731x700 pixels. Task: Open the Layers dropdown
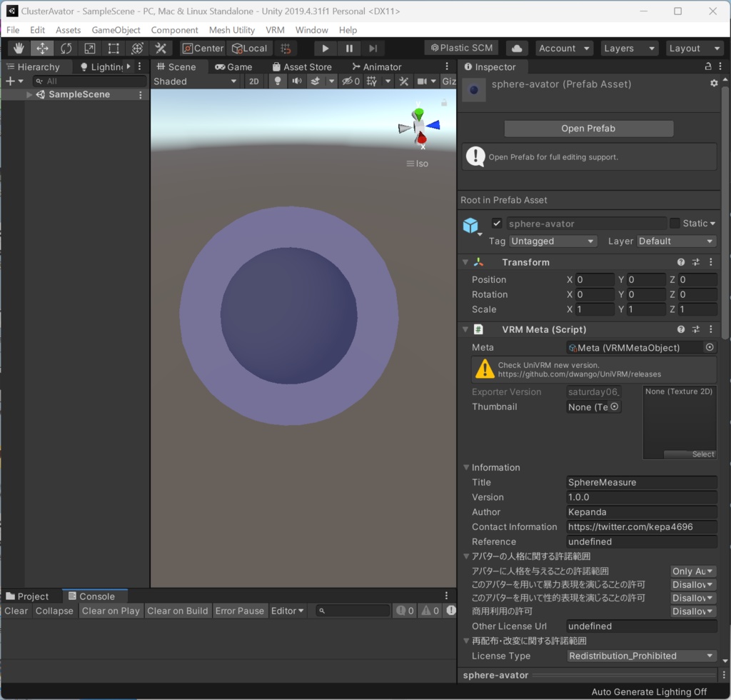coord(628,48)
